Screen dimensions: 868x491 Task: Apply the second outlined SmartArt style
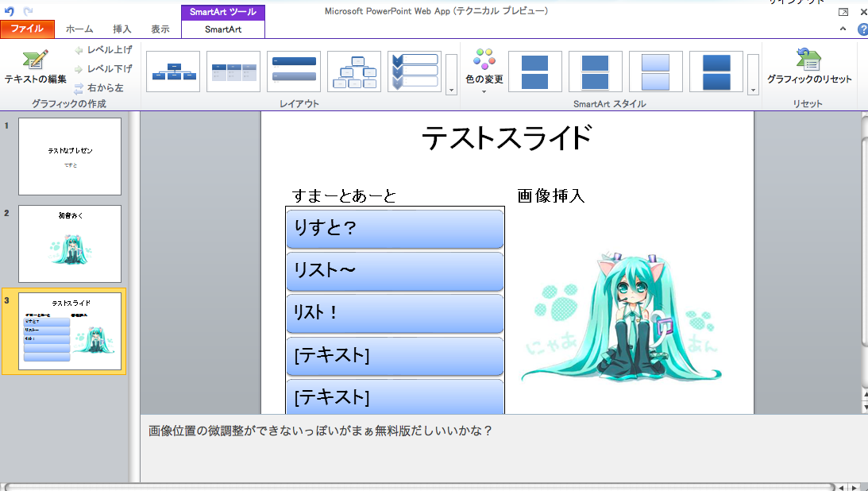[x=596, y=72]
